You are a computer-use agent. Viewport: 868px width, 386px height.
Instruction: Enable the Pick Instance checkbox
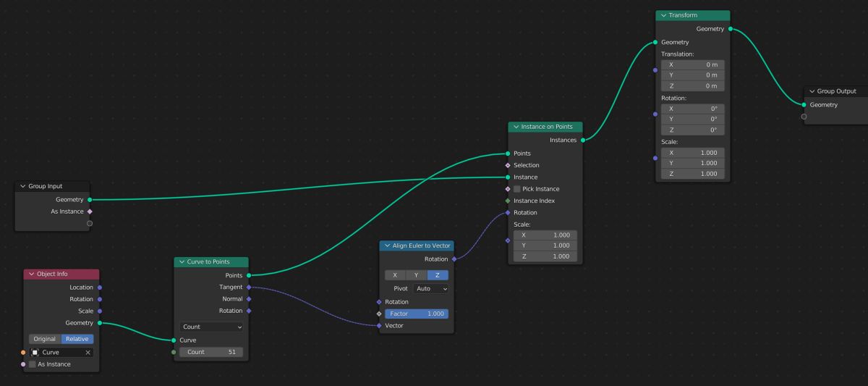[517, 189]
